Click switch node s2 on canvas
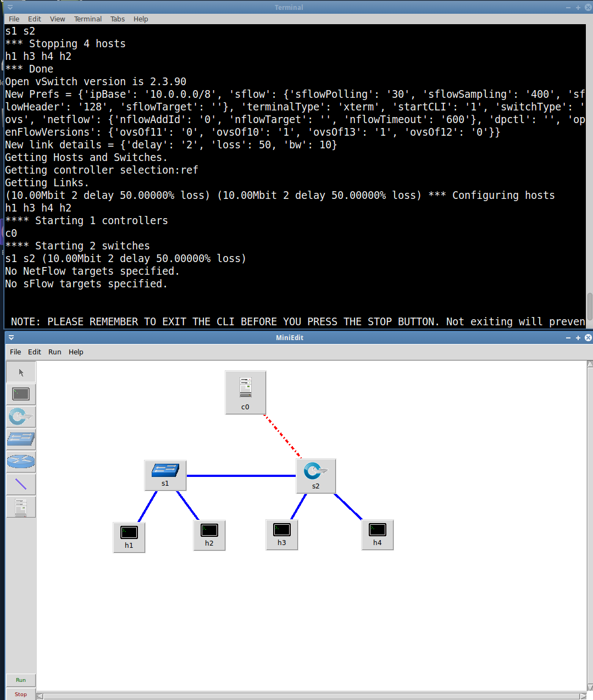593x700 pixels. pyautogui.click(x=315, y=476)
